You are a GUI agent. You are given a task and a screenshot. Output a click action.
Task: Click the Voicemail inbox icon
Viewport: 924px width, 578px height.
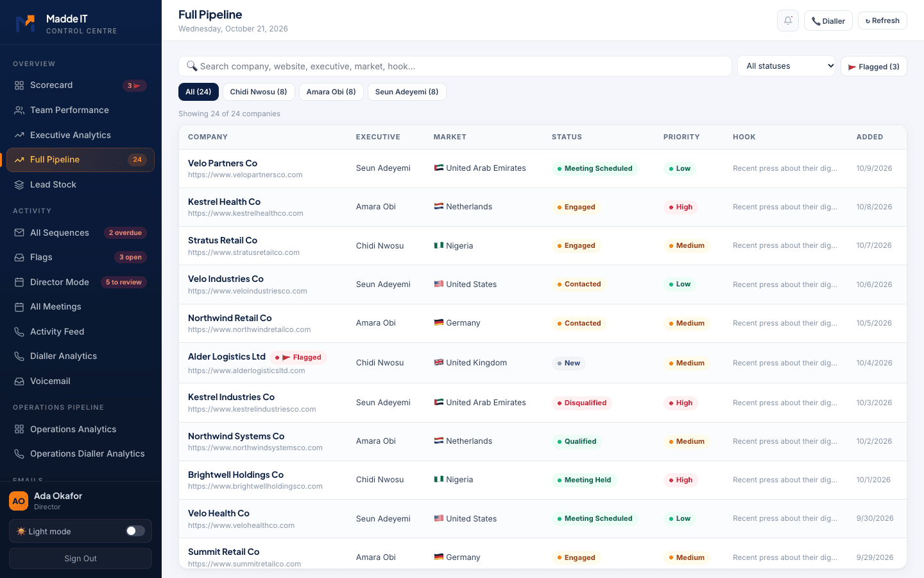19,381
